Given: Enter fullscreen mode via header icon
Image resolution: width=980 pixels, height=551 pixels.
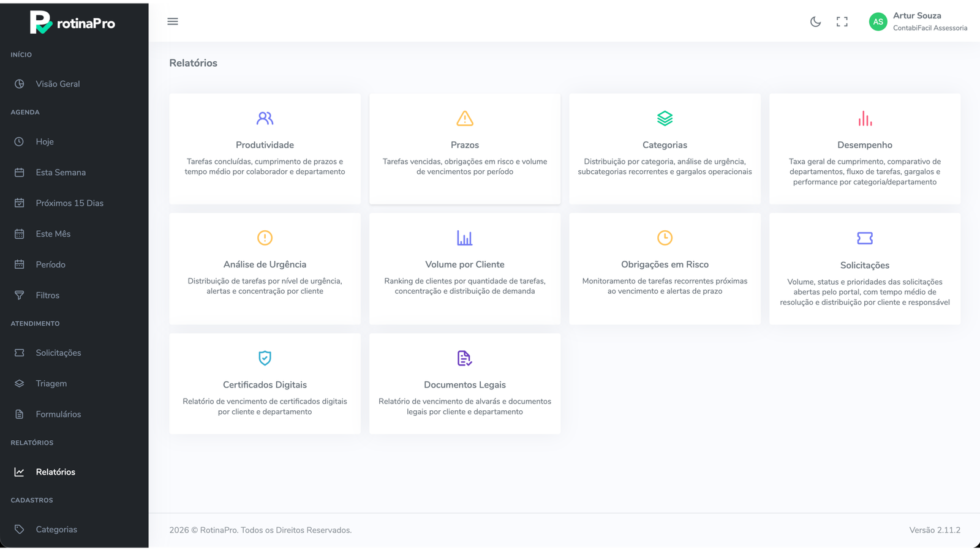Looking at the screenshot, I should (842, 21).
